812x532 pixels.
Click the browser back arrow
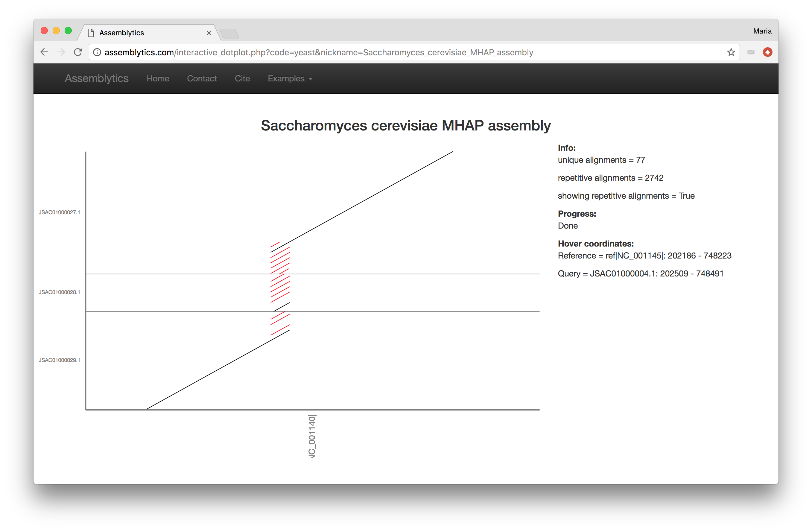click(x=44, y=52)
